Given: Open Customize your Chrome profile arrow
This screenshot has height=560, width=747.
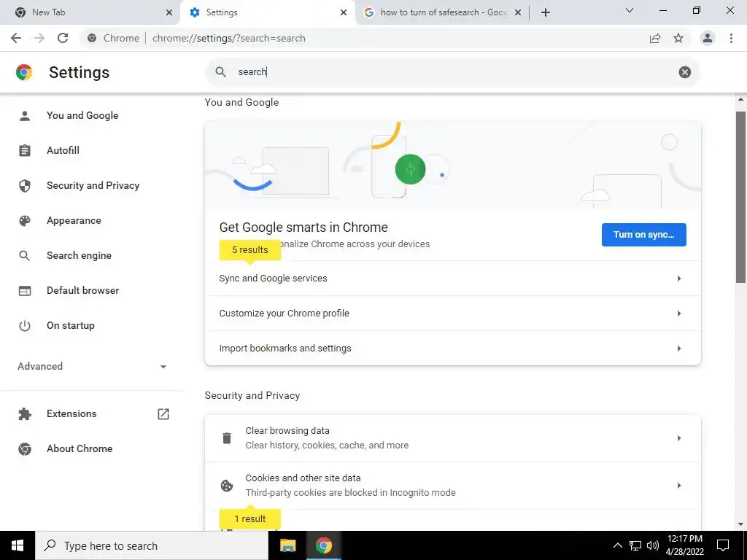Looking at the screenshot, I should [679, 314].
